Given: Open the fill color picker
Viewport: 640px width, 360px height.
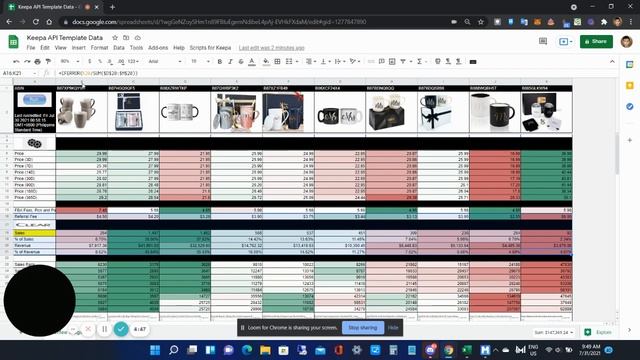Looking at the screenshot, I should (x=266, y=62).
